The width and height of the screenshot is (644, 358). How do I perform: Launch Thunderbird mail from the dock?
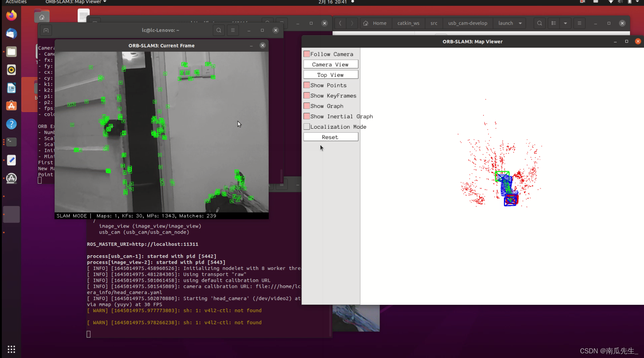coord(11,33)
